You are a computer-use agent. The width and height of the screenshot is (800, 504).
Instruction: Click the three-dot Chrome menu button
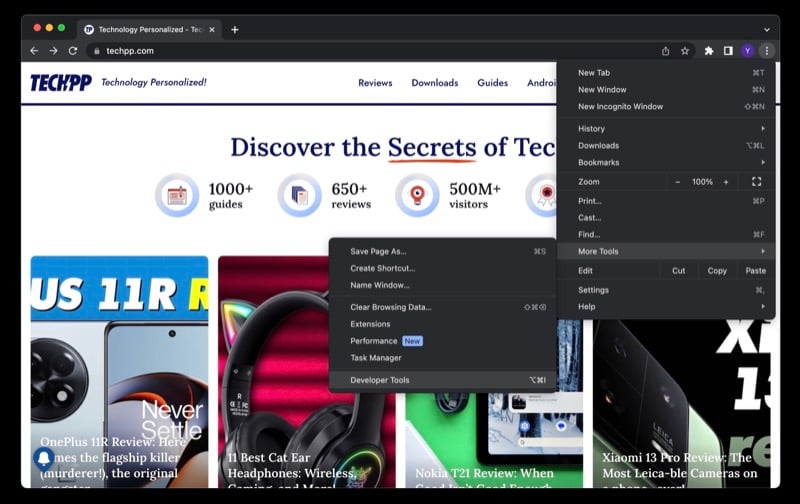coord(767,51)
